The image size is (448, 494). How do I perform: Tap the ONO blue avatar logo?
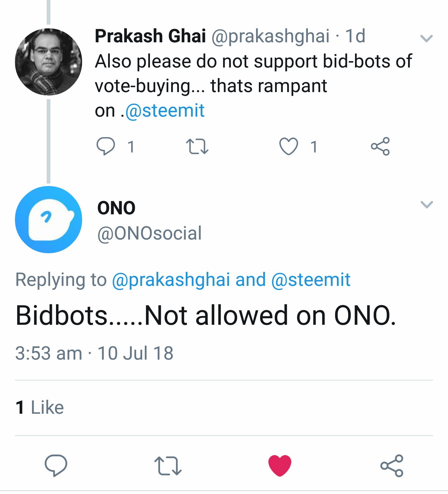point(49,220)
